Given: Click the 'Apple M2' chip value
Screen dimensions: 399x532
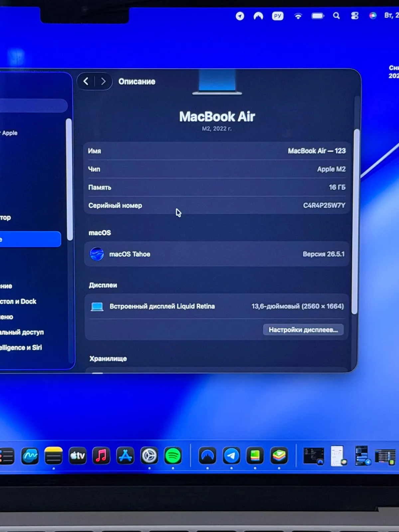Looking at the screenshot, I should click(332, 169).
